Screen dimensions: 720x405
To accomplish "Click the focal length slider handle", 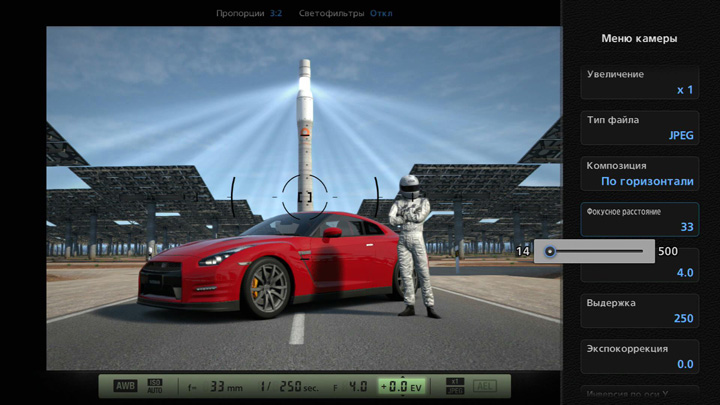I will pos(550,251).
